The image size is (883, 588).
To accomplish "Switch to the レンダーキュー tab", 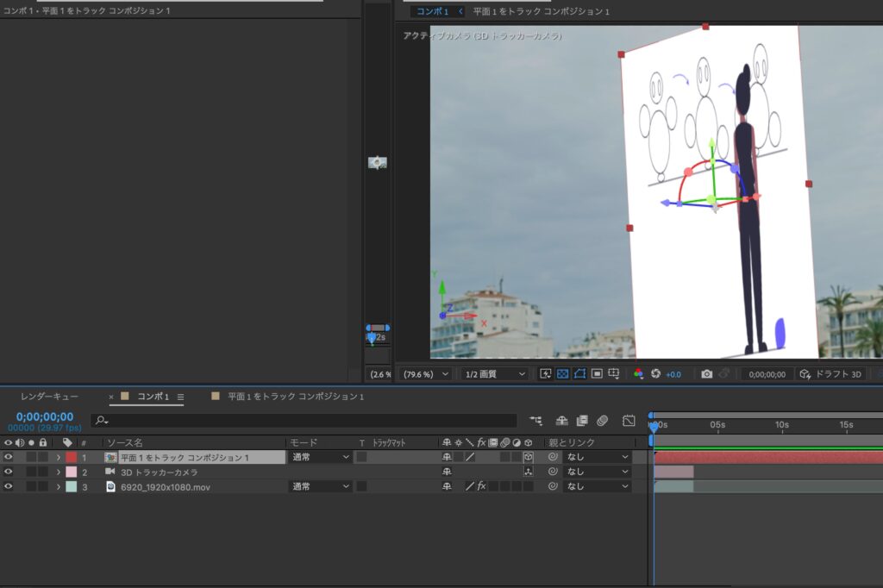I will pos(49,397).
